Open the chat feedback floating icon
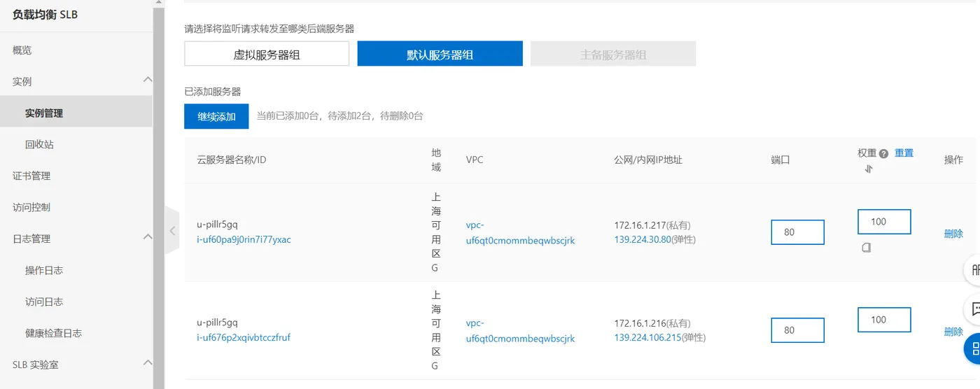This screenshot has height=389, width=980. coord(974,309)
